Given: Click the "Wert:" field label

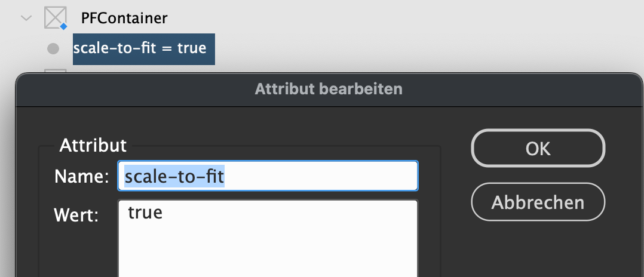Looking at the screenshot, I should [76, 215].
